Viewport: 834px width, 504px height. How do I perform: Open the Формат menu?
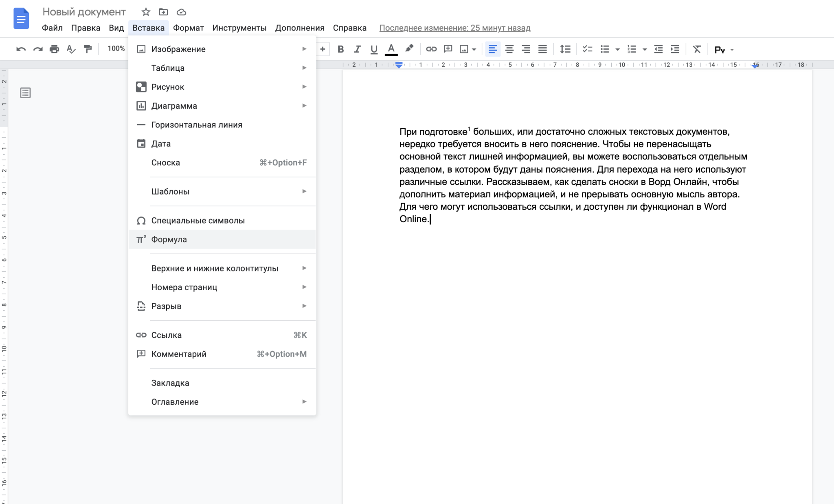coord(188,28)
